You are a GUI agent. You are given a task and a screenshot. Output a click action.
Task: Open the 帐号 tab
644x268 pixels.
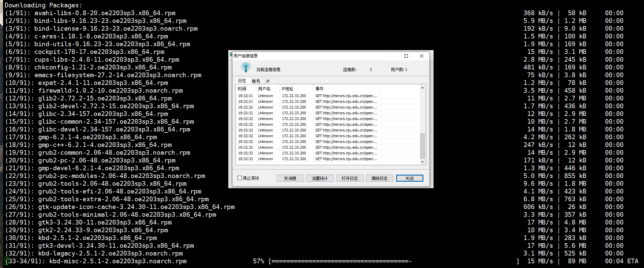[256, 81]
